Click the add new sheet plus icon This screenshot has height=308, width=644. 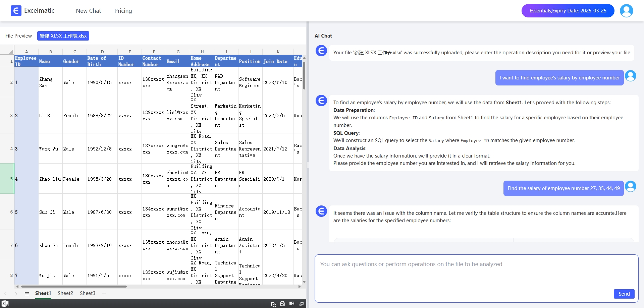(x=104, y=294)
